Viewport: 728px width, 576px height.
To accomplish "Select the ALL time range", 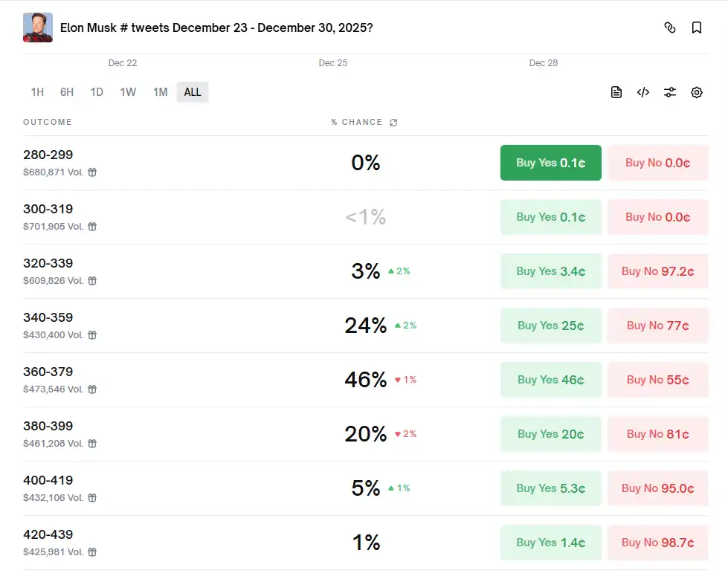I will click(193, 92).
